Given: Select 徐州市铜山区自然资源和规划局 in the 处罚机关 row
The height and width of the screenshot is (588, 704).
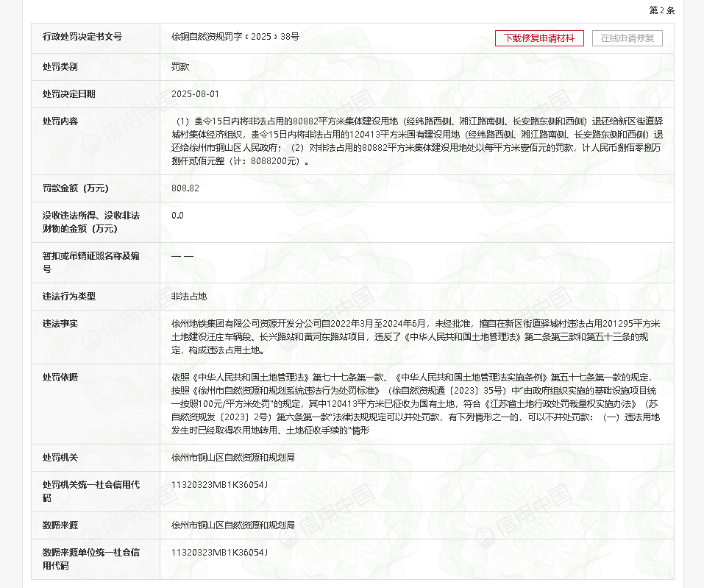Looking at the screenshot, I should (x=233, y=458).
